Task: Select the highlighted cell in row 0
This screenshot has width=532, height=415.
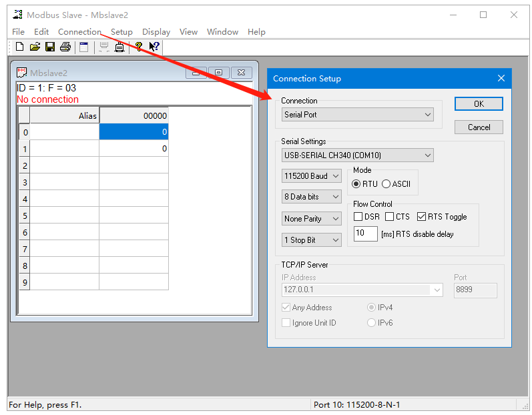Action: pos(134,133)
